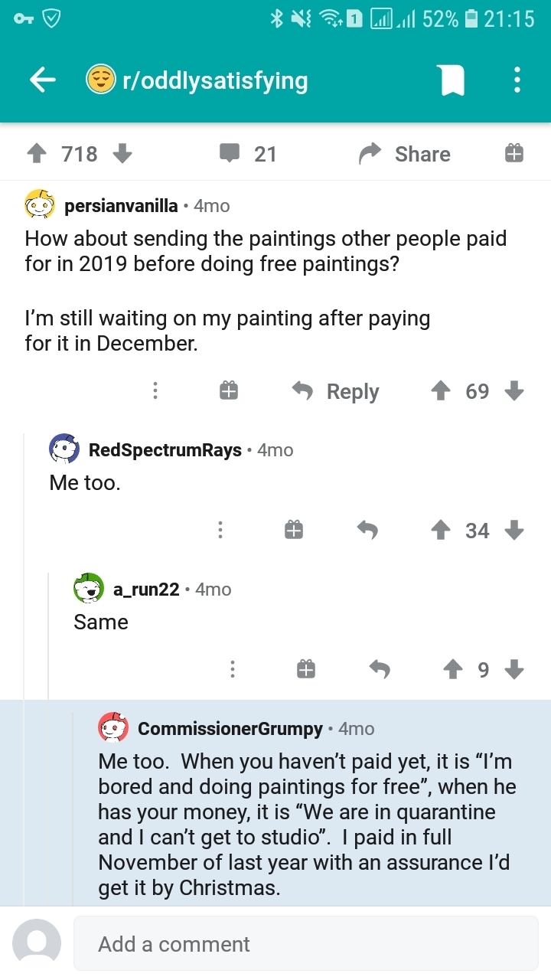Downvote RedSpectrumRays' comment with 34 points
This screenshot has width=551, height=980.
[515, 530]
